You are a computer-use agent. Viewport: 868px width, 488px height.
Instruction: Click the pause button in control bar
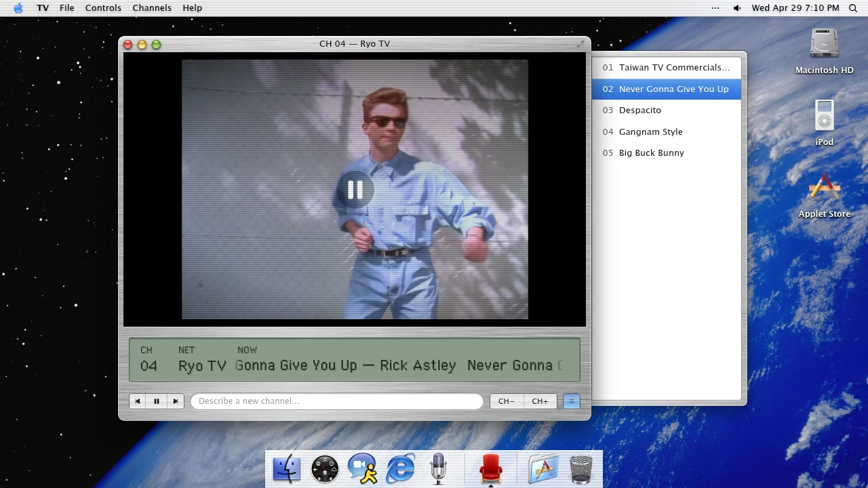[157, 401]
